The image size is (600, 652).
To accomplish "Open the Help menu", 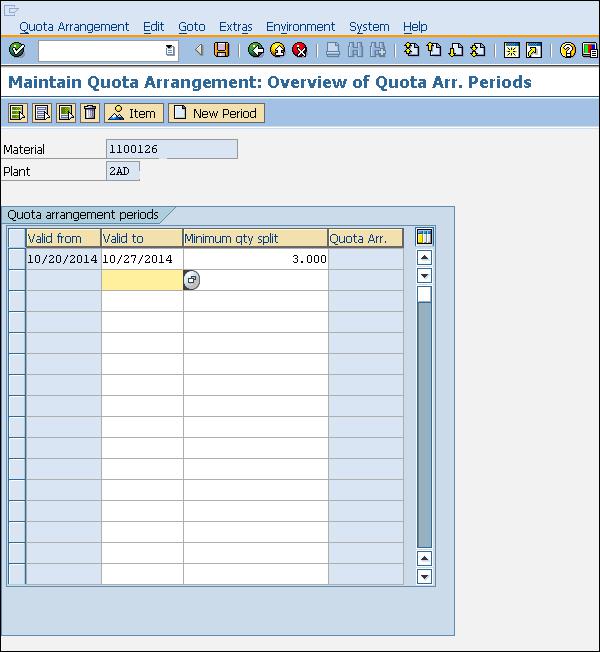I will point(415,27).
